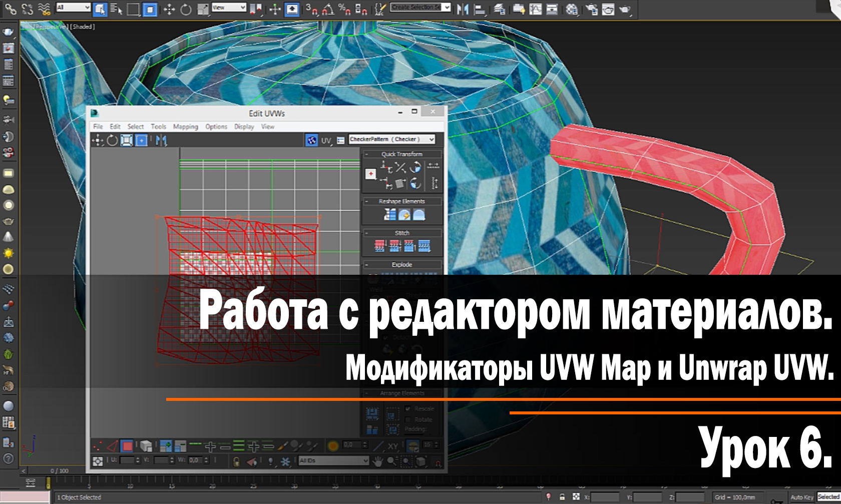Image resolution: width=841 pixels, height=504 pixels.
Task: Select the Move tool in Edit UVWs
Action: coord(98,140)
